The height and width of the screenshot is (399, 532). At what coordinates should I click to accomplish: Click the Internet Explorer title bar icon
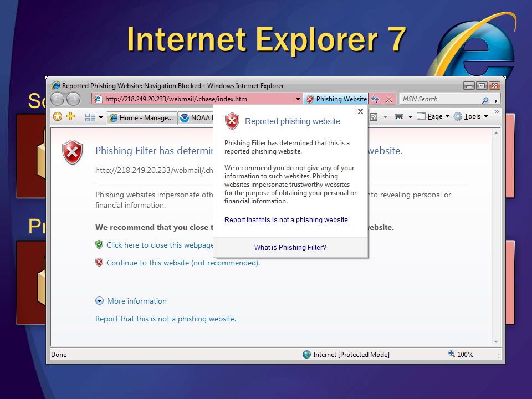(x=55, y=85)
